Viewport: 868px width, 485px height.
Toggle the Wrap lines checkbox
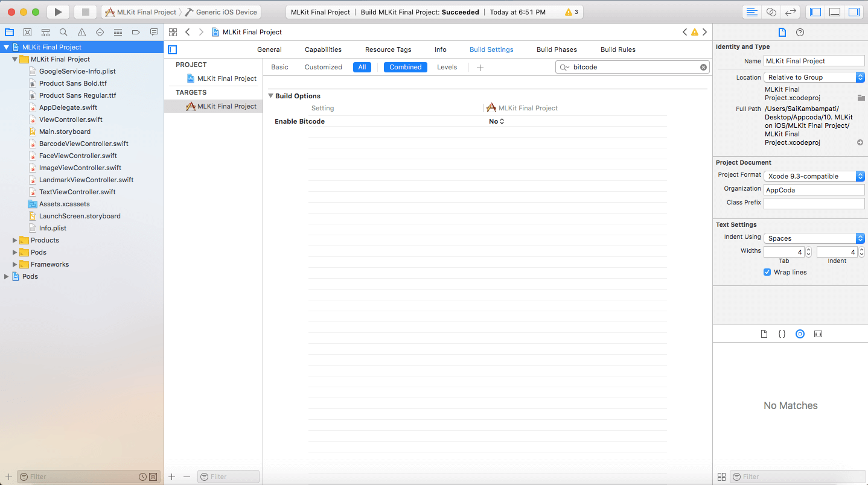pos(767,272)
